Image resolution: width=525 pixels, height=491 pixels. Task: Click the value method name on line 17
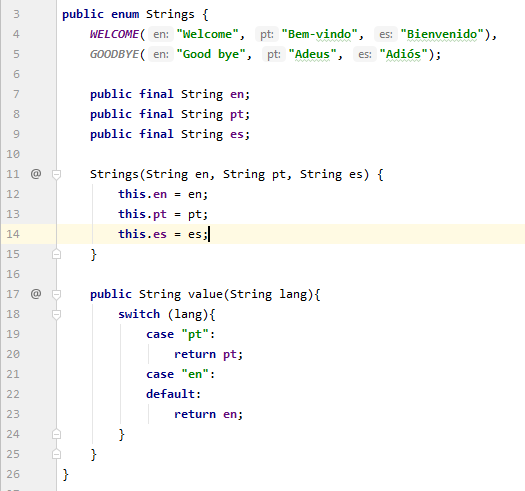[205, 294]
